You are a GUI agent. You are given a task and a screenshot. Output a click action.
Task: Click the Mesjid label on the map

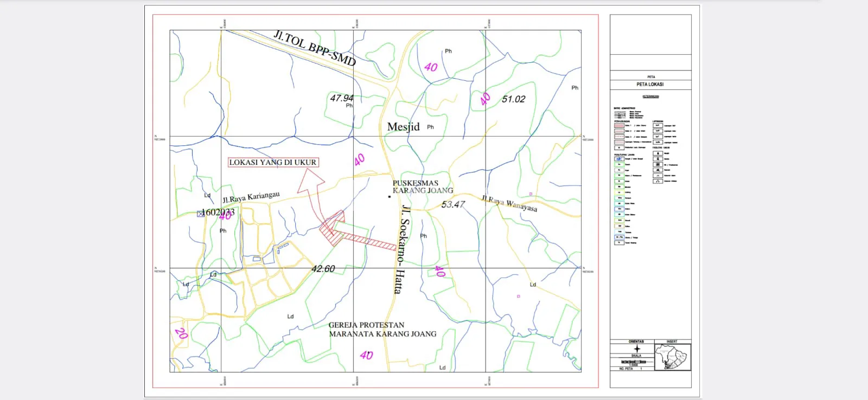coord(403,127)
